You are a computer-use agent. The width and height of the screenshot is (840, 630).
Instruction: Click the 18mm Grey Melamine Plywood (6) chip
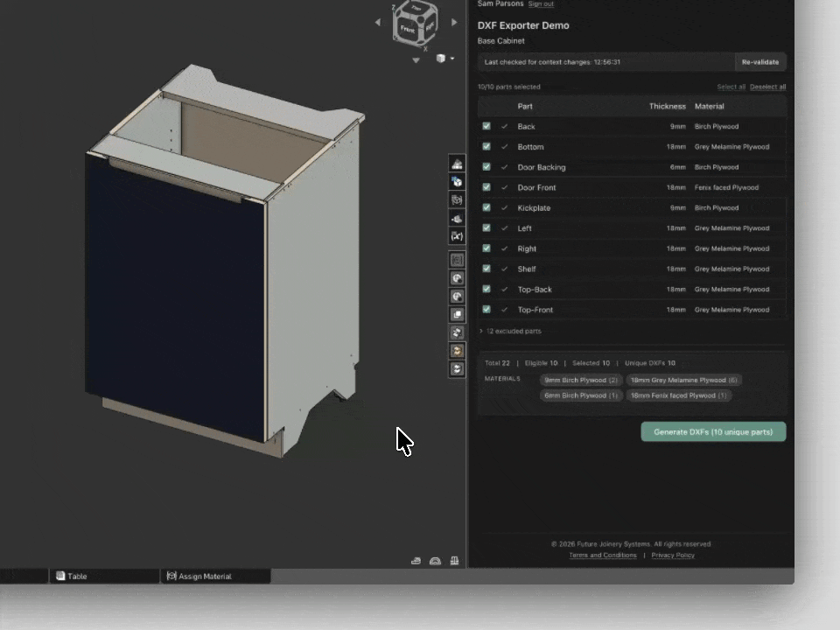[x=683, y=380]
